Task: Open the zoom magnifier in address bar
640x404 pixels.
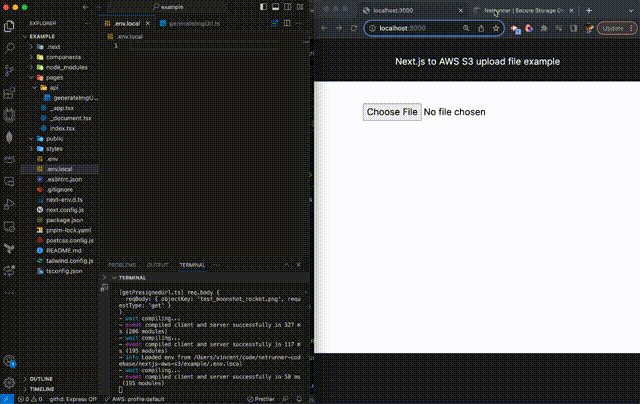Action: 466,28
